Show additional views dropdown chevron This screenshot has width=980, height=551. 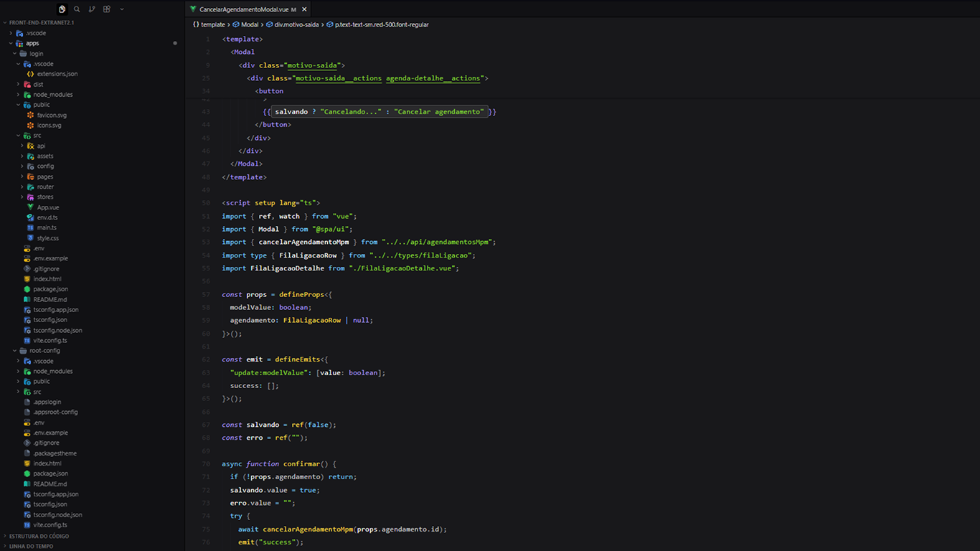pyautogui.click(x=122, y=9)
